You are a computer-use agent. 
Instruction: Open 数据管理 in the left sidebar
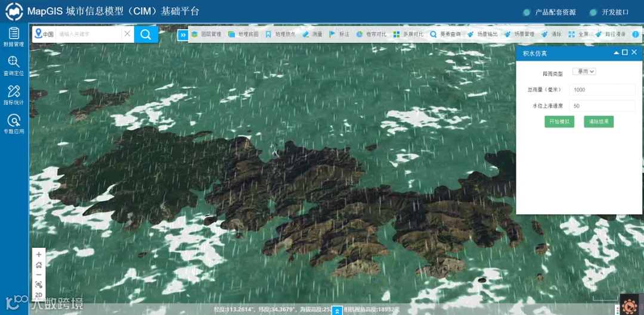click(14, 37)
